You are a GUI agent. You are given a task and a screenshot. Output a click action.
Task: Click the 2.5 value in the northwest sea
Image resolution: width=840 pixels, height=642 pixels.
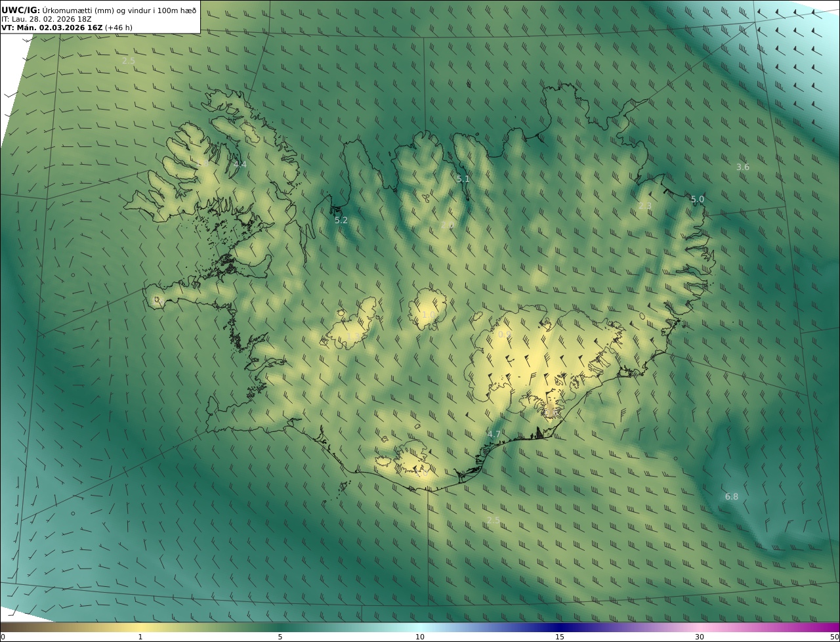coord(129,60)
